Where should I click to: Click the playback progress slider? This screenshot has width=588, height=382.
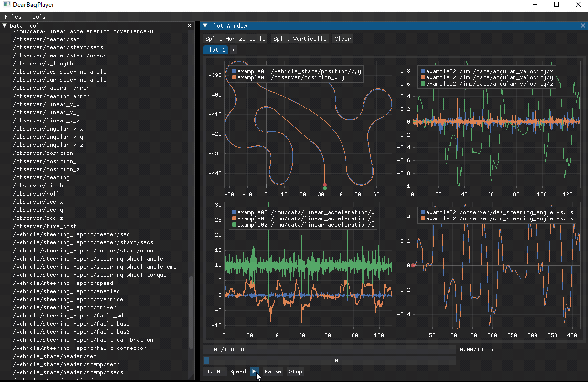click(x=330, y=360)
